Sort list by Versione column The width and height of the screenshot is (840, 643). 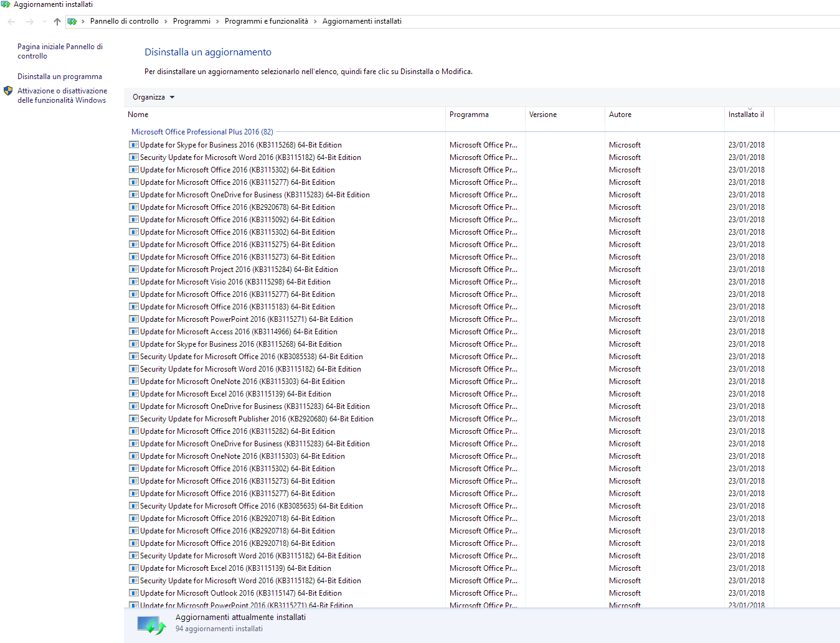pos(565,115)
